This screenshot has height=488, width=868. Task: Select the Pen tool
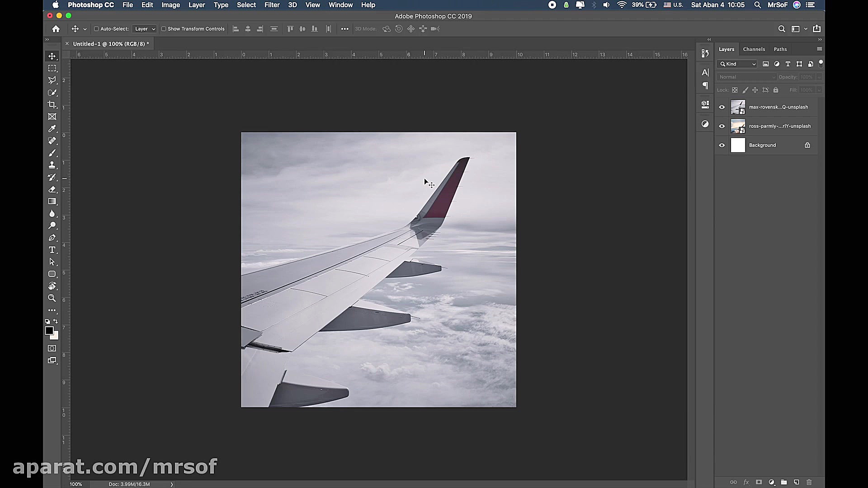(52, 238)
